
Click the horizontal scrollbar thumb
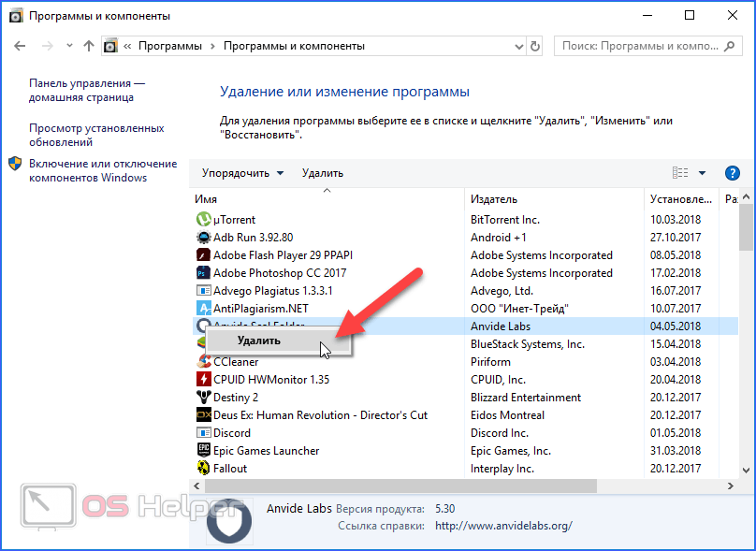click(400, 486)
